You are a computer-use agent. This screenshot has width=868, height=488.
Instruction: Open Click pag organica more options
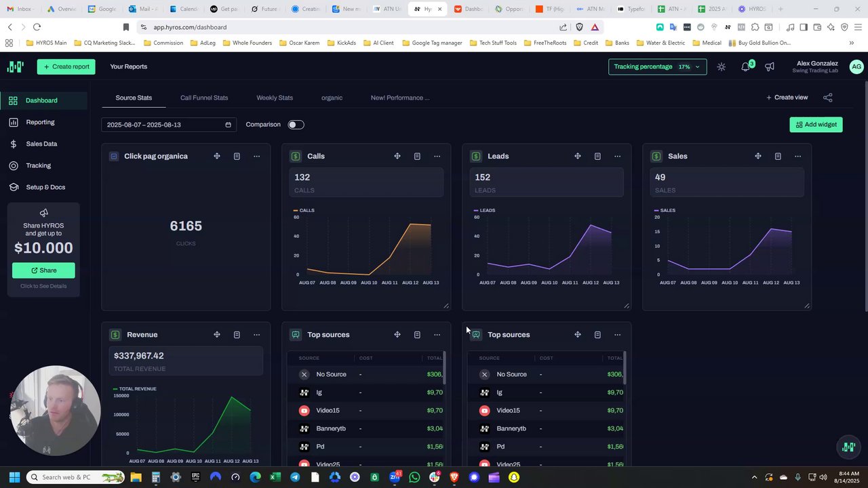click(x=256, y=156)
